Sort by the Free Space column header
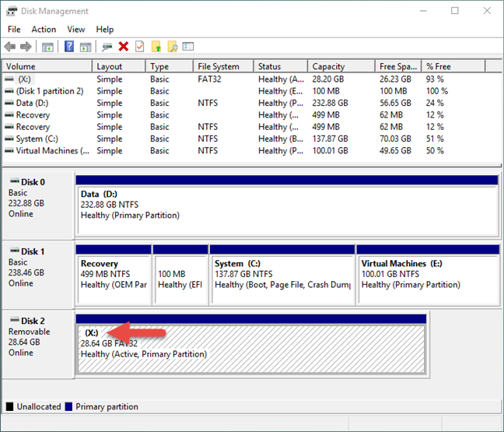 [398, 66]
